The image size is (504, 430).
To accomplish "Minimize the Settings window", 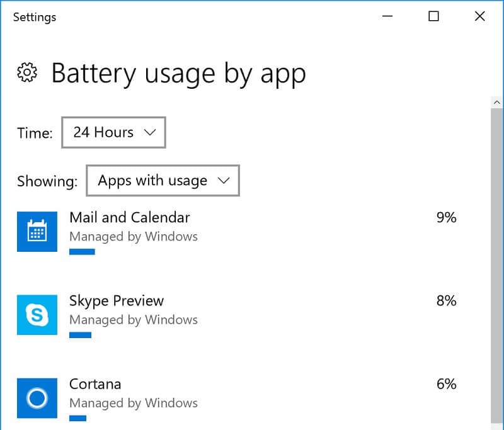I will pos(387,16).
